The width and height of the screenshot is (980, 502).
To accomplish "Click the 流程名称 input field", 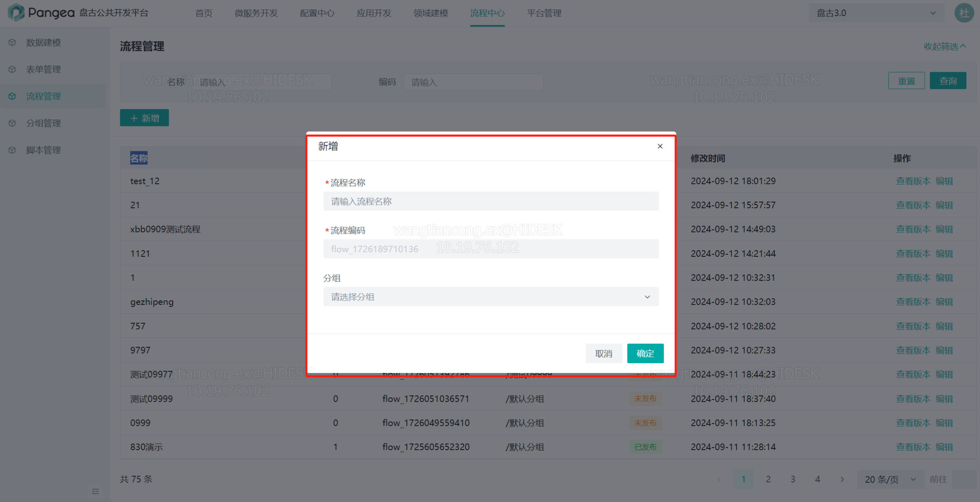I will [x=491, y=201].
